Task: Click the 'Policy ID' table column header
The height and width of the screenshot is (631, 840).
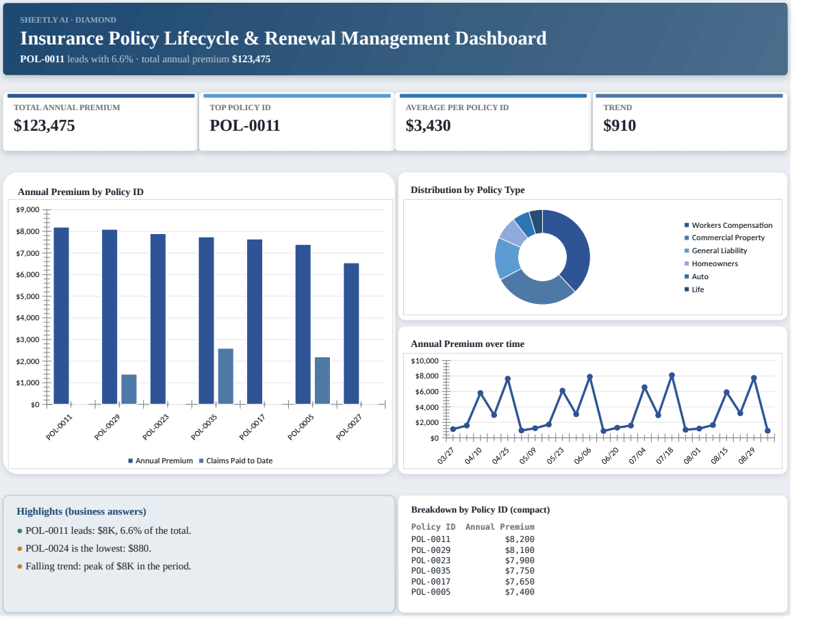Action: point(433,527)
